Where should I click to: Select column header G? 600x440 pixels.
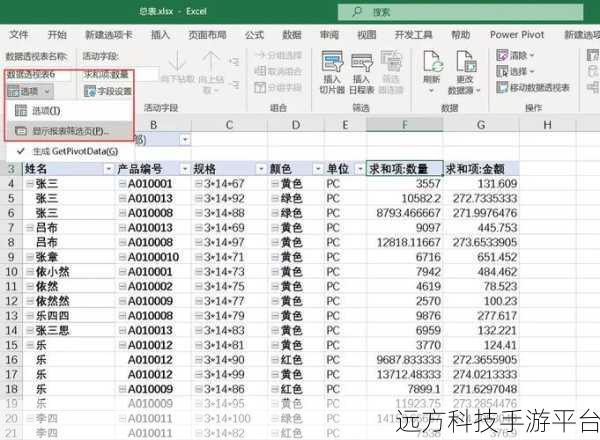click(481, 125)
